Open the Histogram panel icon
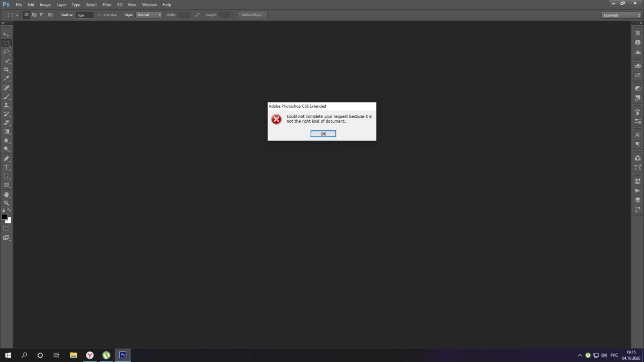Screen dimensions: 644x362 coord(638,52)
